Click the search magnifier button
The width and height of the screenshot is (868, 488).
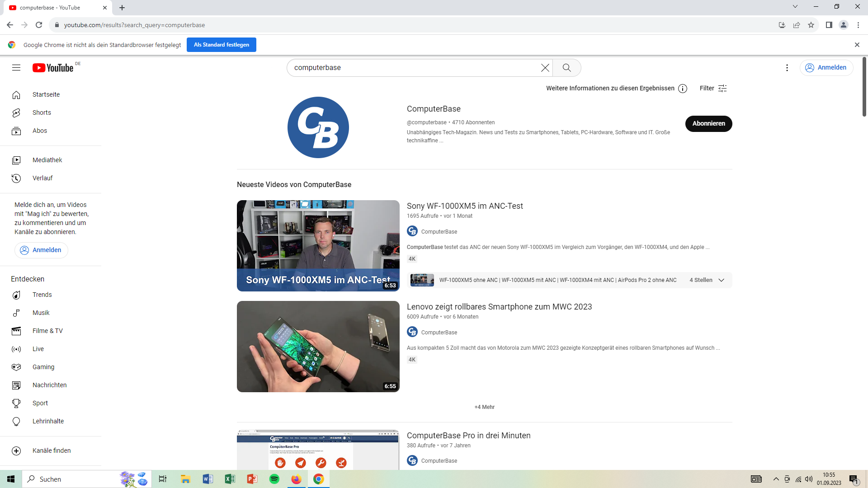tap(566, 68)
